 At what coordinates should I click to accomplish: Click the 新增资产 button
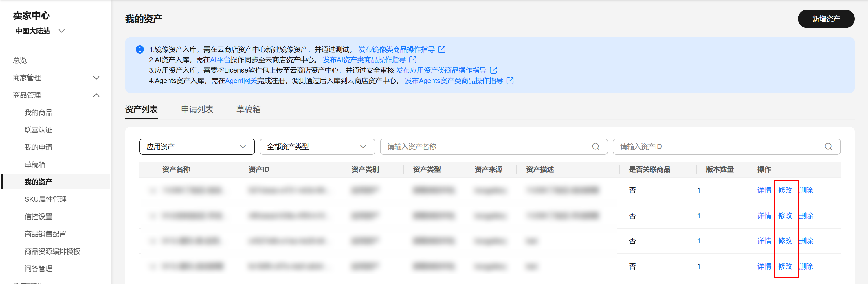click(825, 19)
